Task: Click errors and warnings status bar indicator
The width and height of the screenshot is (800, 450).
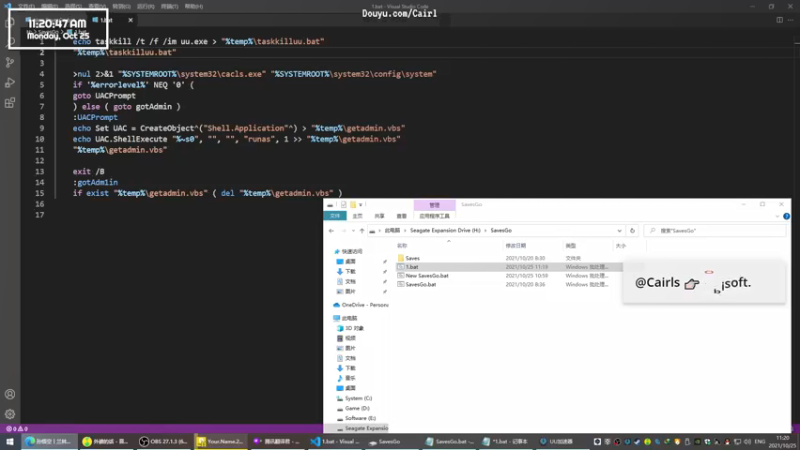Action: 17,429
